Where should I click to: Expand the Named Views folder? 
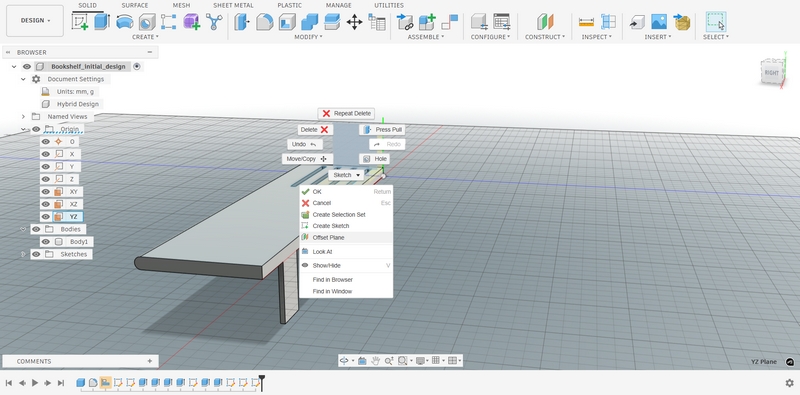(23, 116)
